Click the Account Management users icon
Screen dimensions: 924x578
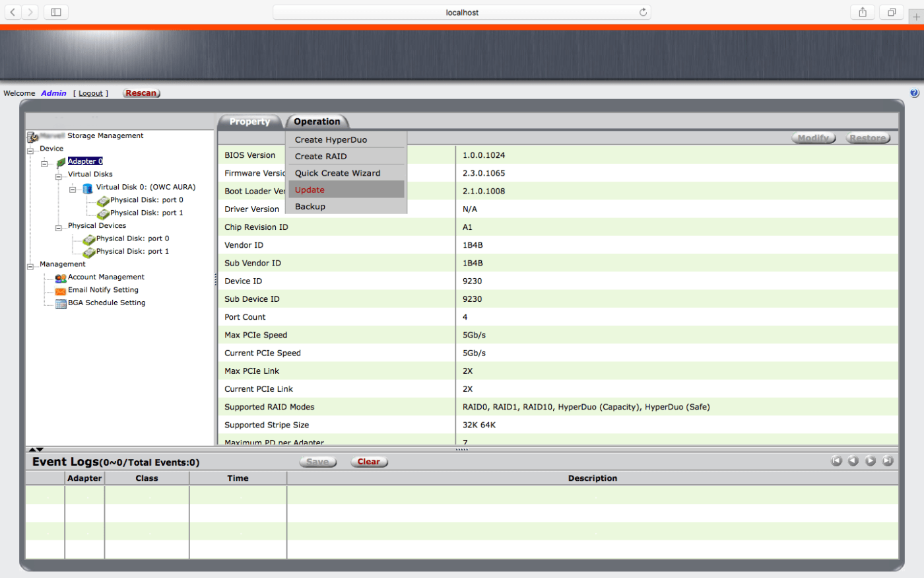pos(61,278)
